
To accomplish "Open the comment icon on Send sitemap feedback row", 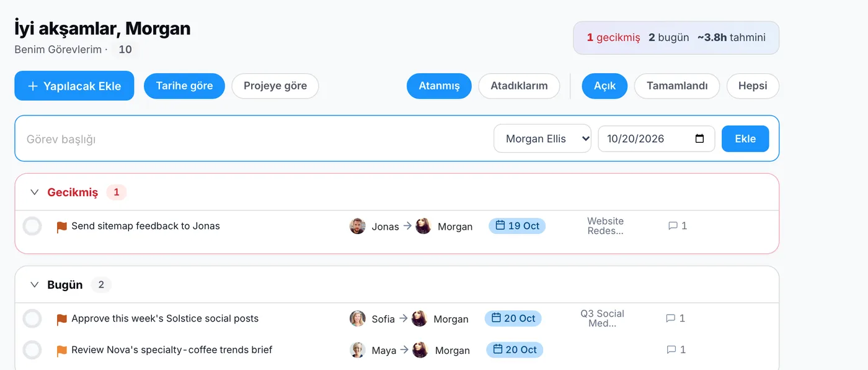I will click(673, 226).
